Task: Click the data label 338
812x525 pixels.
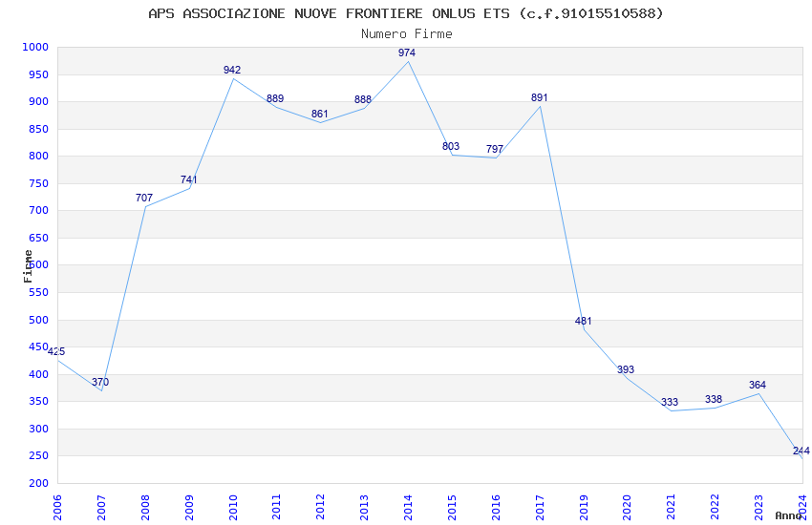Action: pyautogui.click(x=713, y=399)
